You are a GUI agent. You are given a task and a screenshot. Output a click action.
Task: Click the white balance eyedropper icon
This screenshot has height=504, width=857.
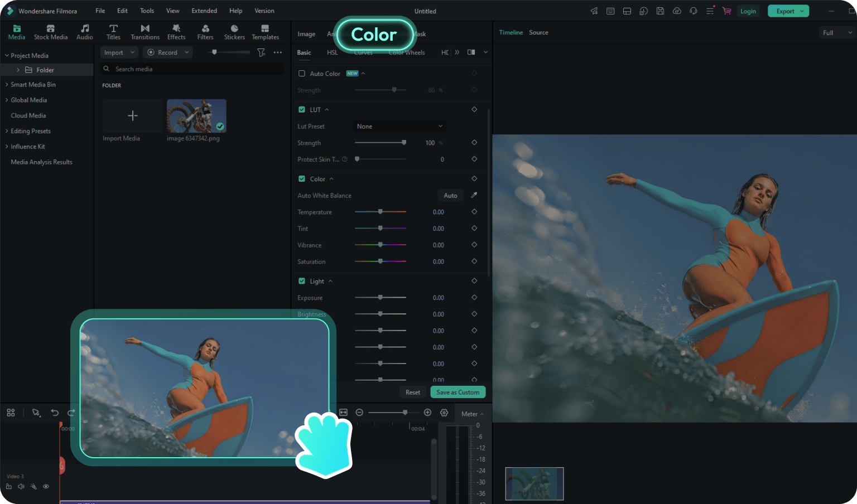click(474, 195)
